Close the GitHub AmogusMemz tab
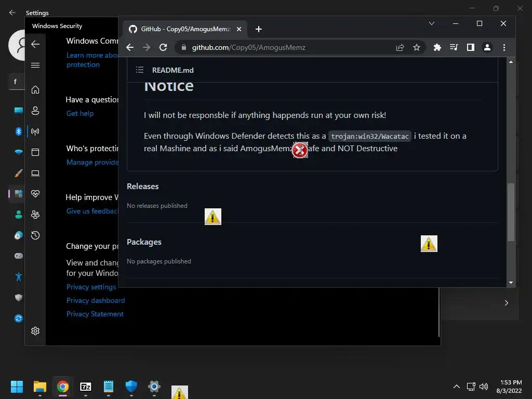The height and width of the screenshot is (399, 532). click(239, 29)
